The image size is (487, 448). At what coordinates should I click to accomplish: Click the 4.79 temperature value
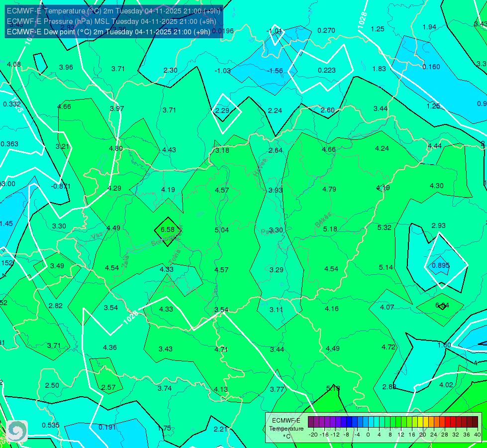coord(329,189)
